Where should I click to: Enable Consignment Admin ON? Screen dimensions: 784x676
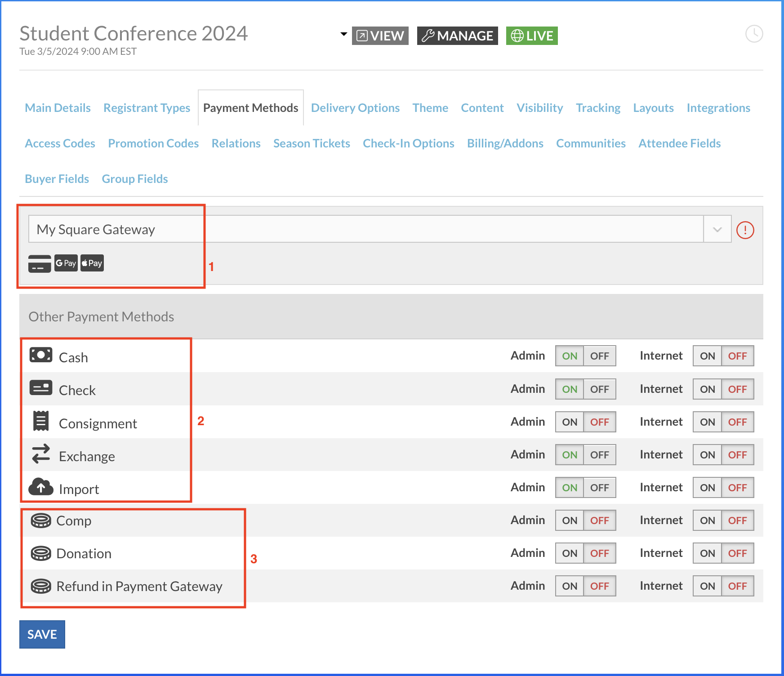570,422
